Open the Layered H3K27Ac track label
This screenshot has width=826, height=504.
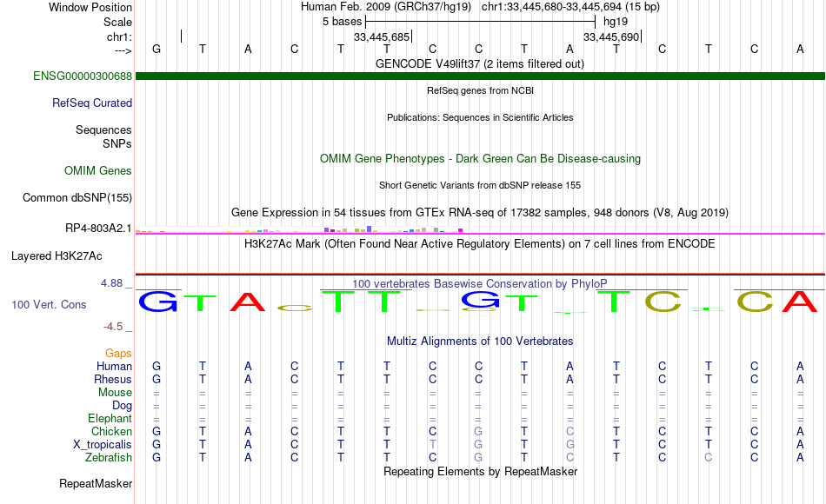coord(57,256)
